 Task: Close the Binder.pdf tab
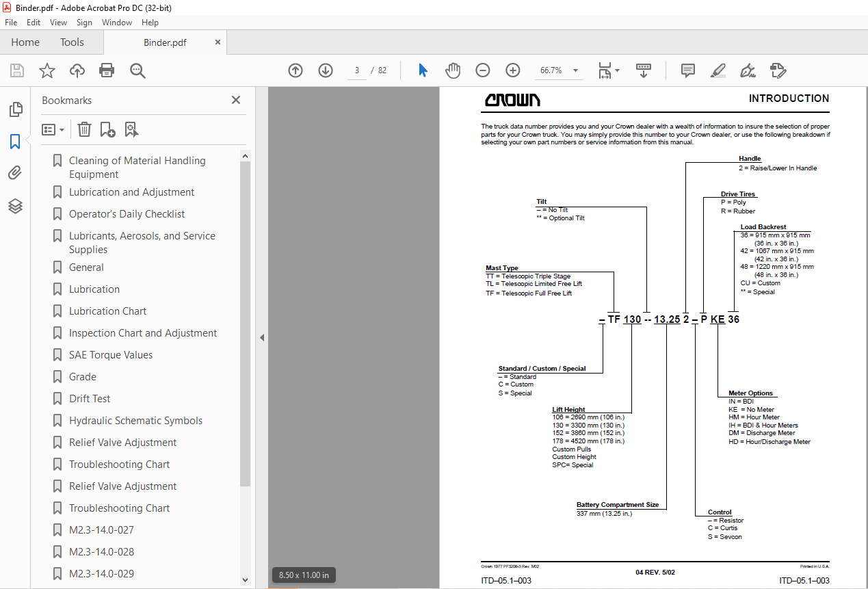tap(218, 42)
